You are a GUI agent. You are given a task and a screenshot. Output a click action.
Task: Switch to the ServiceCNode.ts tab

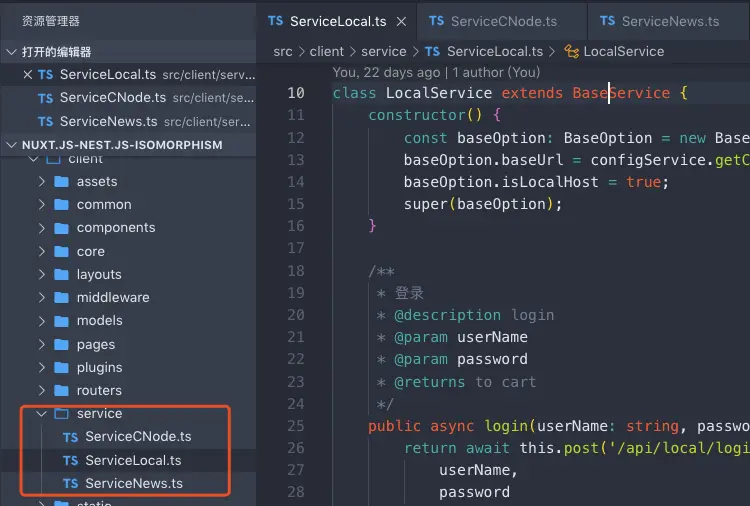click(502, 21)
